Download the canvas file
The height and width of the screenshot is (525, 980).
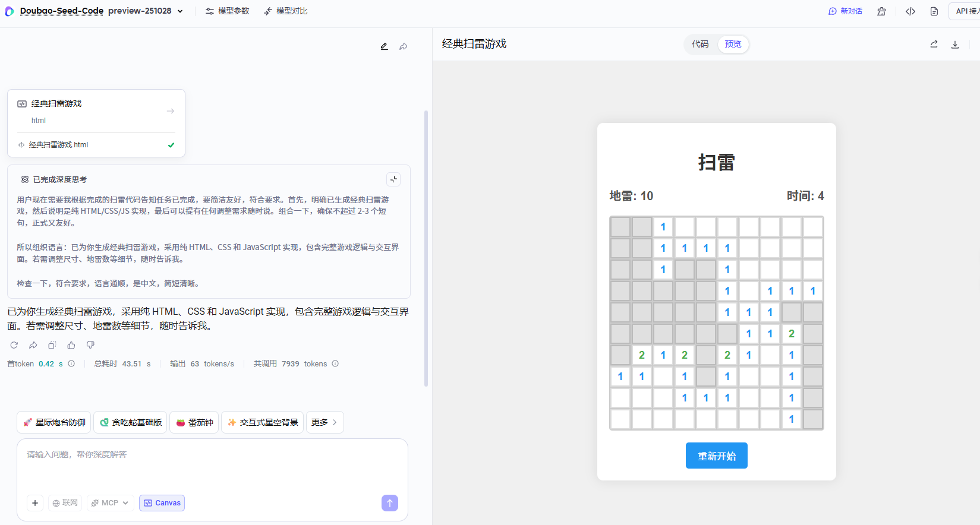point(955,44)
